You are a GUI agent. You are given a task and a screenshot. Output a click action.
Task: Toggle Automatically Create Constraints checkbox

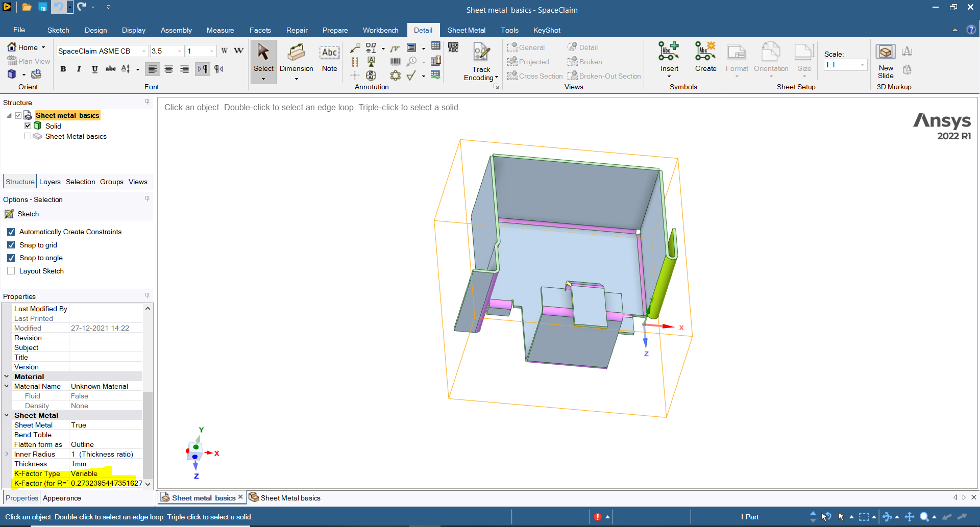[11, 232]
